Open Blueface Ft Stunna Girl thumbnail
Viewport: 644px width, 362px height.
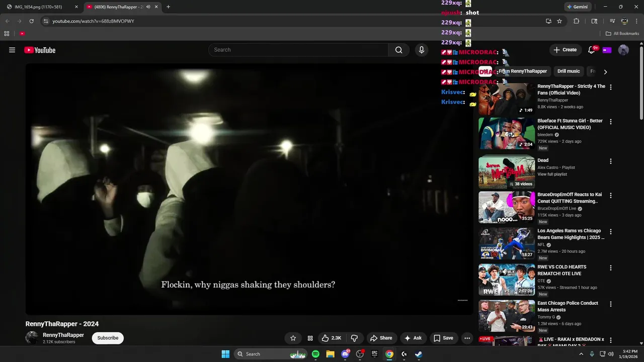507,134
